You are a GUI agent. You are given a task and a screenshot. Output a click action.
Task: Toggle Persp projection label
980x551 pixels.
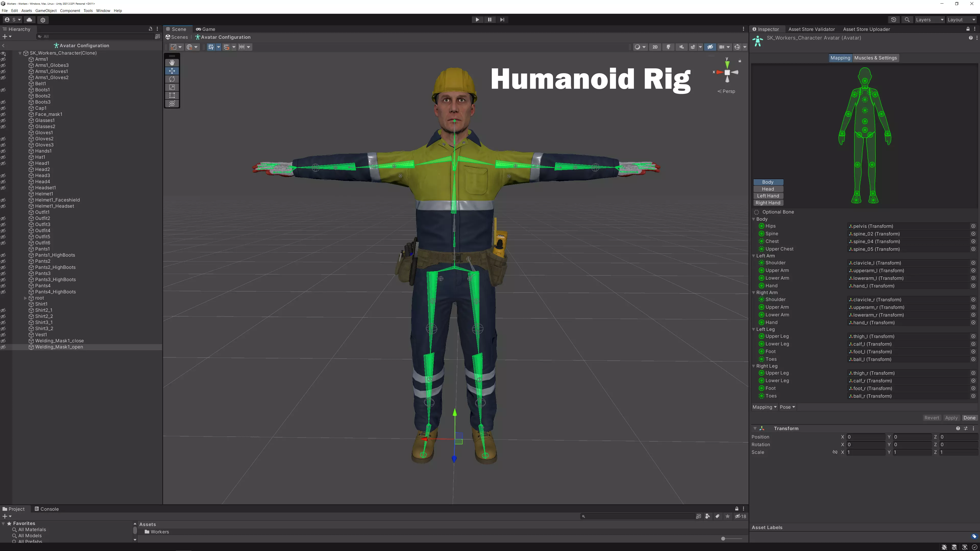tap(727, 91)
